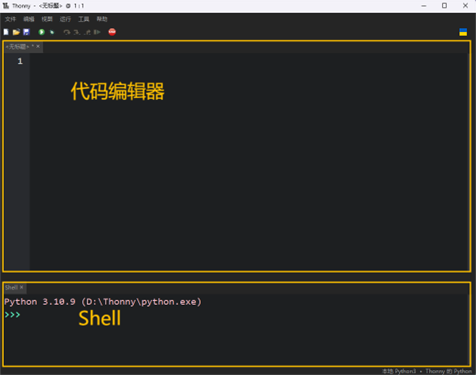476x375 pixels.
Task: Start debugging with the bug icon
Action: (x=52, y=32)
